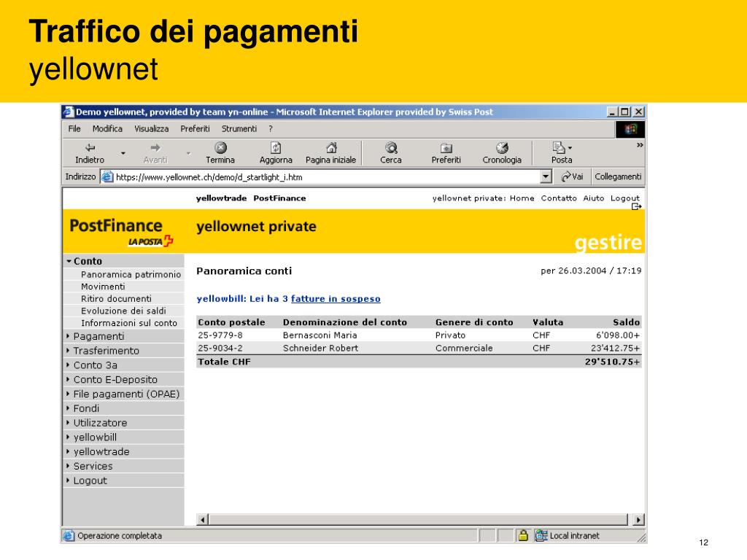The image size is (747, 560).
Task: Open the Avanti history dropdown arrow
Action: 188,153
